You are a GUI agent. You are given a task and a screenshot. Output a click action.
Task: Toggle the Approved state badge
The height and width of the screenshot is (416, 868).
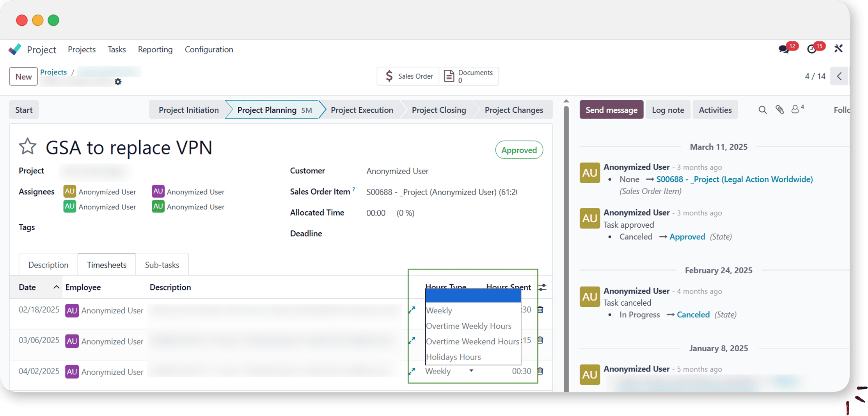click(518, 150)
